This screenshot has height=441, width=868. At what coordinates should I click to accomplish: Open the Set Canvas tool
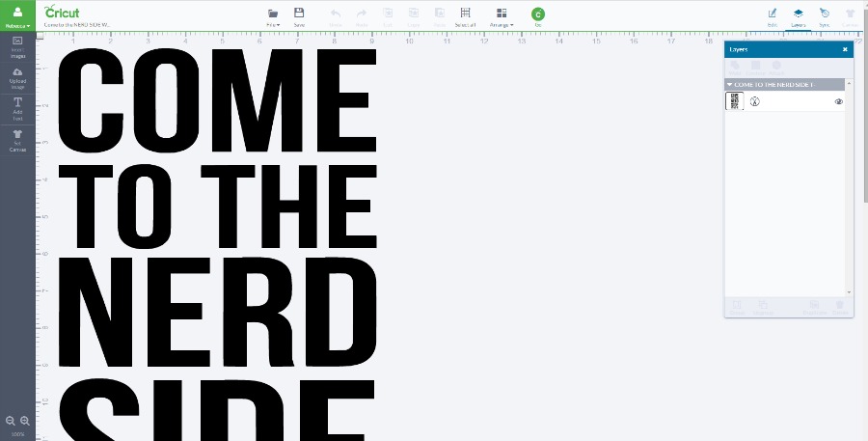[x=17, y=141]
